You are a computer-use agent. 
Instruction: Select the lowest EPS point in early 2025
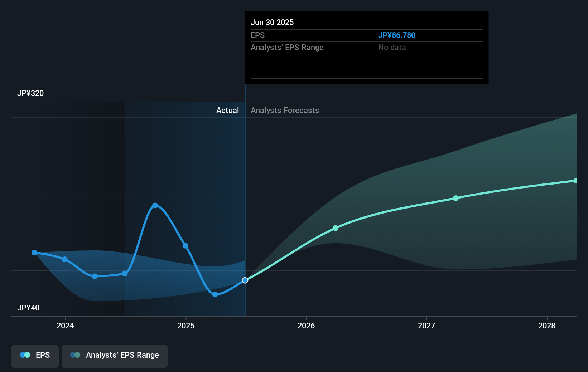(215, 294)
